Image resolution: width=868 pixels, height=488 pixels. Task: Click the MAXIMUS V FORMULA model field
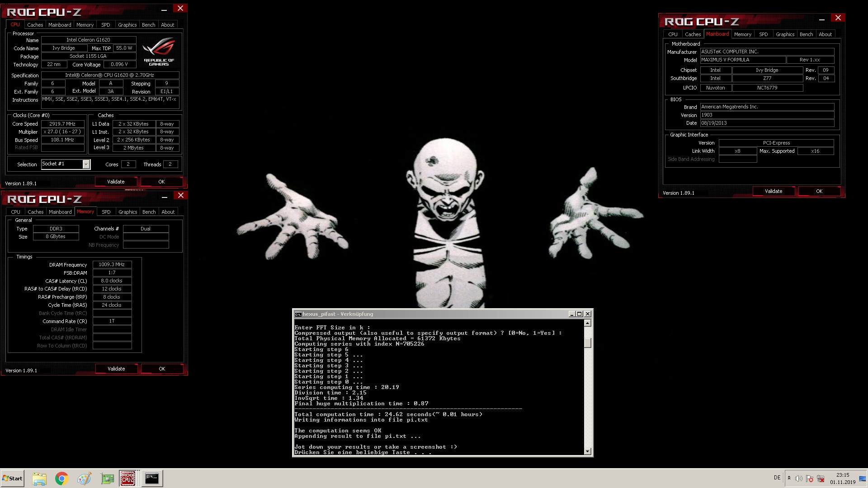coord(743,60)
